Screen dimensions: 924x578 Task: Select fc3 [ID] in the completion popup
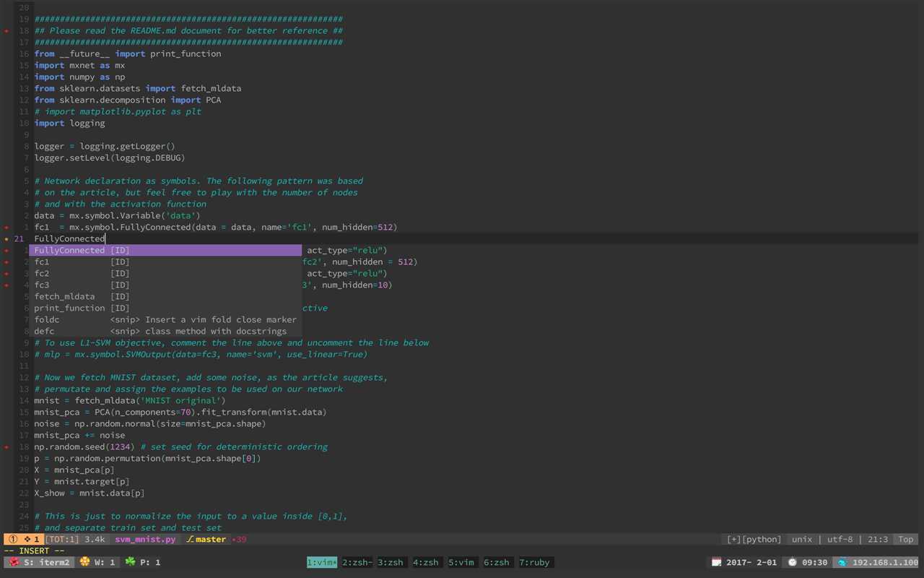point(165,285)
